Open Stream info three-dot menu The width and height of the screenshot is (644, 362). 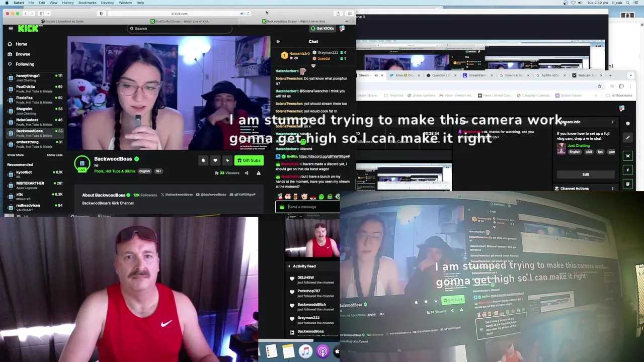[612, 122]
